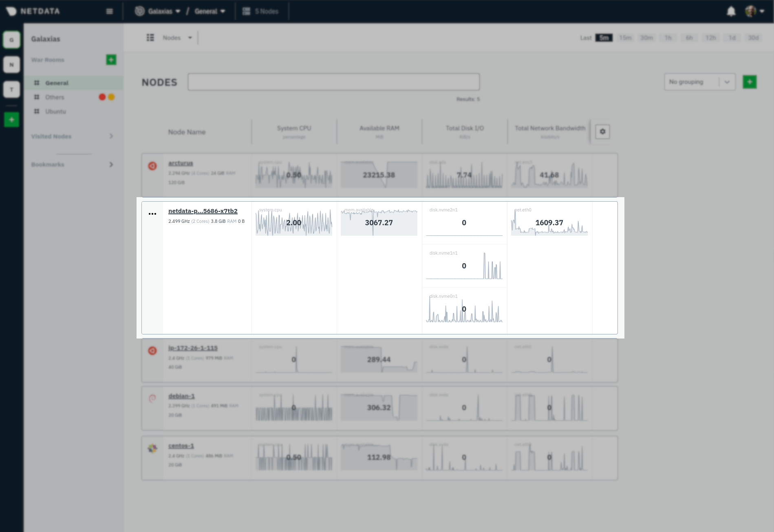Open the disk.nvme1n1 chart
The image size is (774, 532).
pyautogui.click(x=464, y=266)
